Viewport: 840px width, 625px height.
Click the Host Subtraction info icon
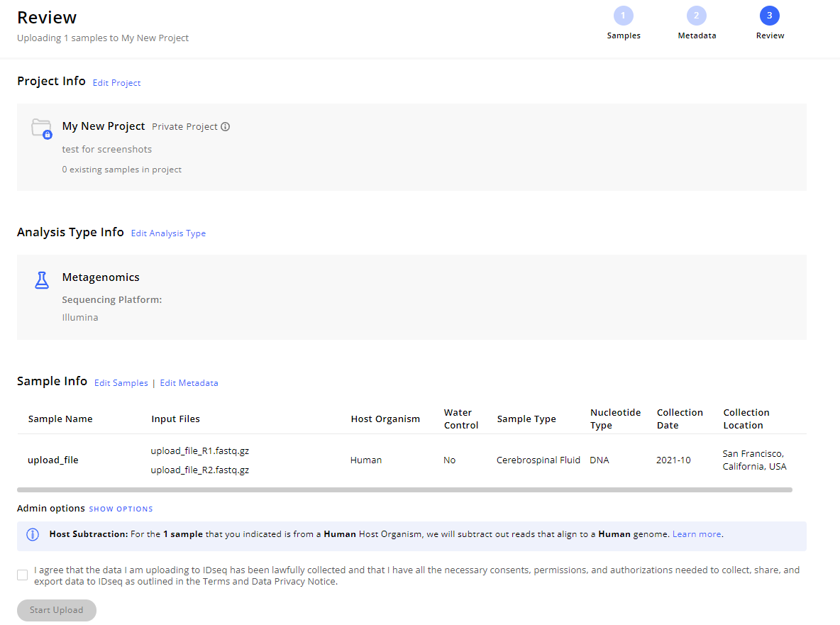pos(33,534)
